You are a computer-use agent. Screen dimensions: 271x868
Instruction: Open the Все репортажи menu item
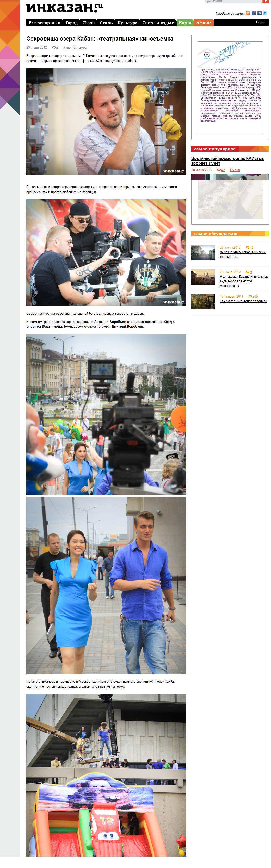(44, 23)
